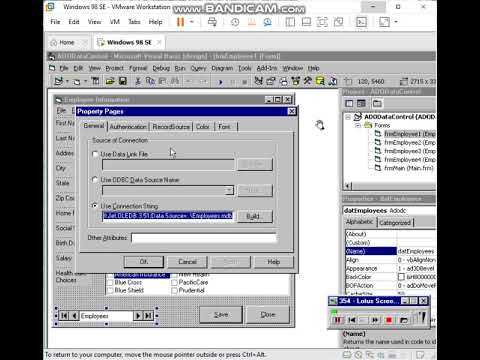Image resolution: width=480 pixels, height=360 pixels.
Task: Click the Toolbox hammer-and-wrench icon
Action: 307,81
